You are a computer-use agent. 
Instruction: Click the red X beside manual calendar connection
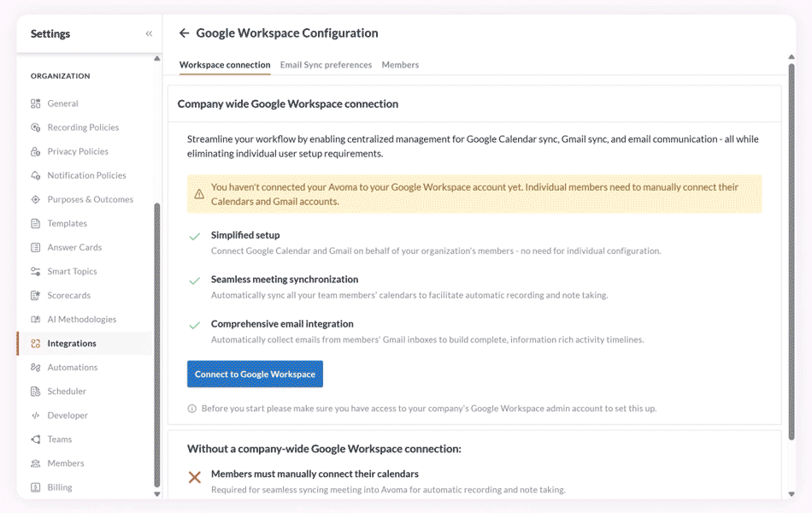click(x=195, y=477)
